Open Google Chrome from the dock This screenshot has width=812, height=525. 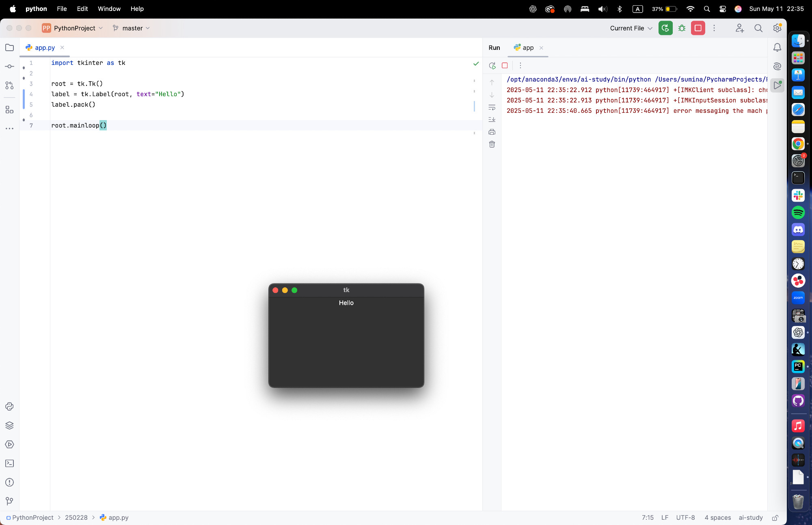point(798,144)
